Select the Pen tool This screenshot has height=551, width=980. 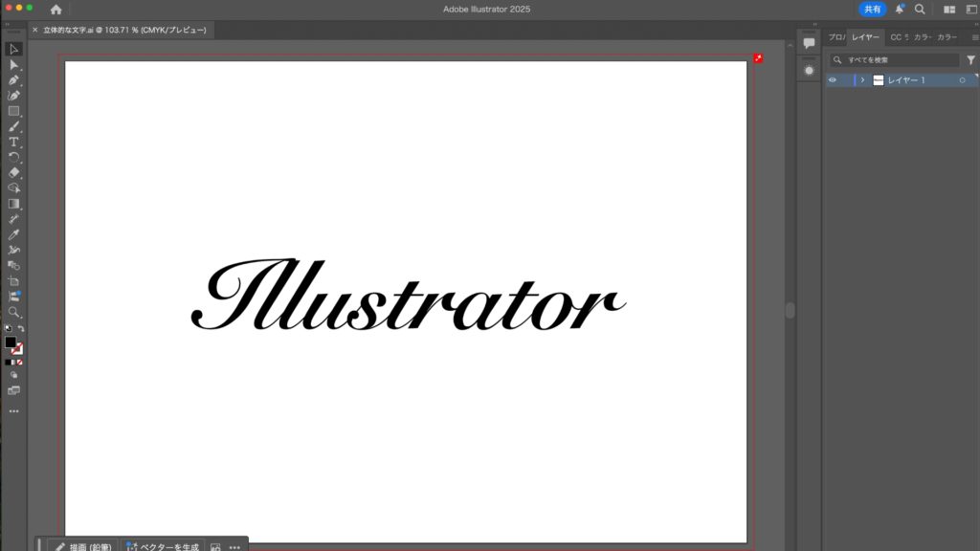click(13, 80)
